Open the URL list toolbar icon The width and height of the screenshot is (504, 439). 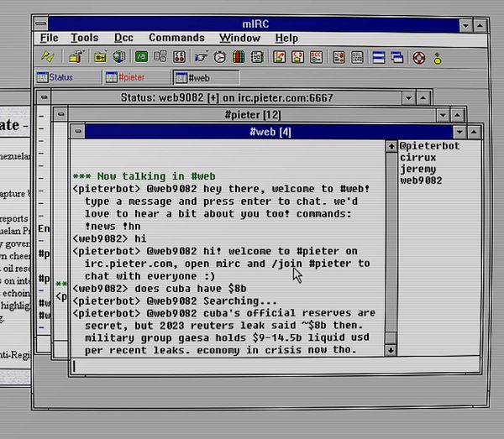358,57
